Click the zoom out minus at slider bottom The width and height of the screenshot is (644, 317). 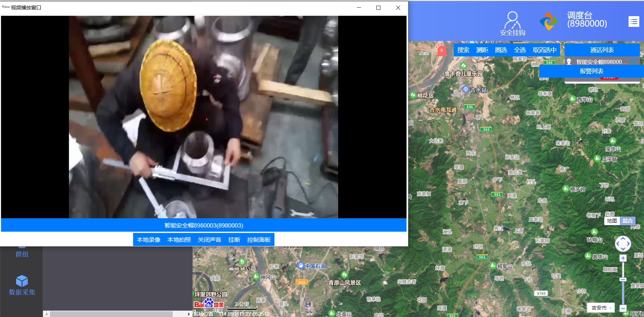[623, 308]
